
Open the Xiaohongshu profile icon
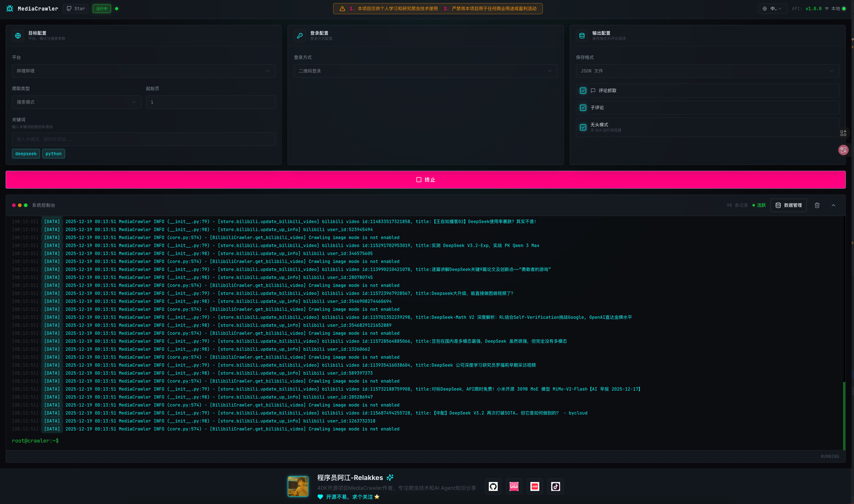(x=535, y=486)
